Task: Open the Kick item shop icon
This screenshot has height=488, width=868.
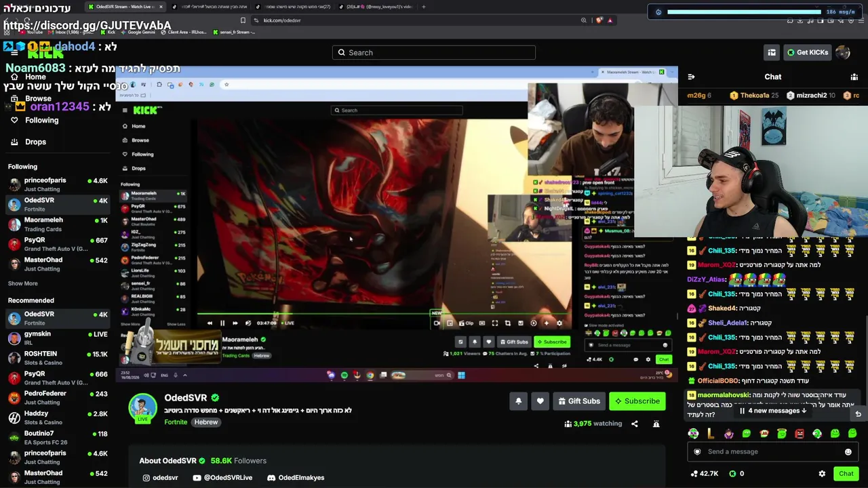Action: pyautogui.click(x=772, y=52)
